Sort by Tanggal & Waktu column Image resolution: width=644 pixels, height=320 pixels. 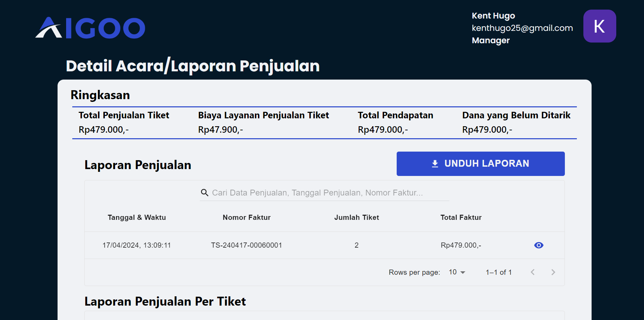137,217
